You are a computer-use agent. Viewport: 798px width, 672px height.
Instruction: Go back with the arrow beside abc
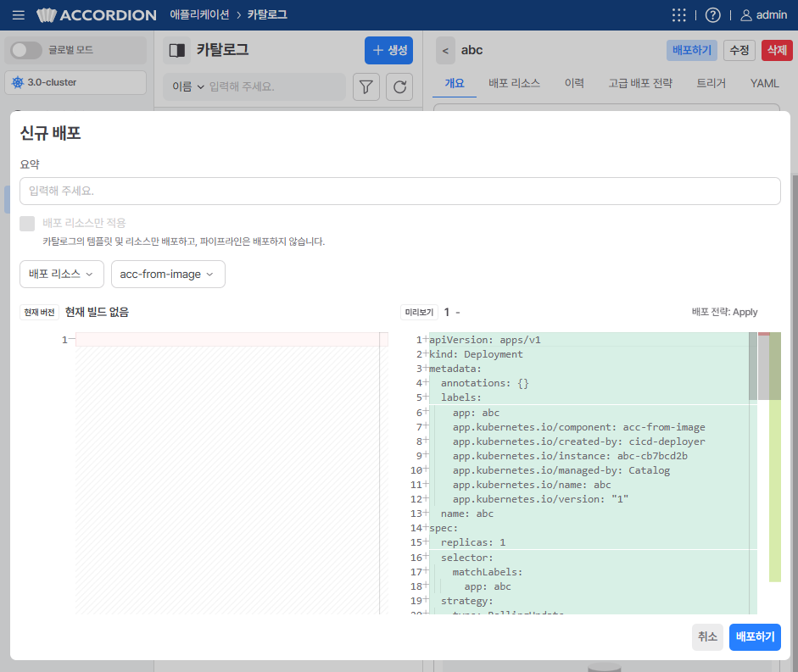445,50
